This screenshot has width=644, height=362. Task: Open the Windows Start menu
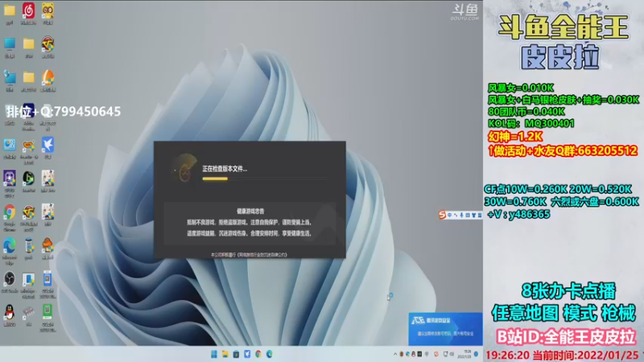(x=214, y=354)
